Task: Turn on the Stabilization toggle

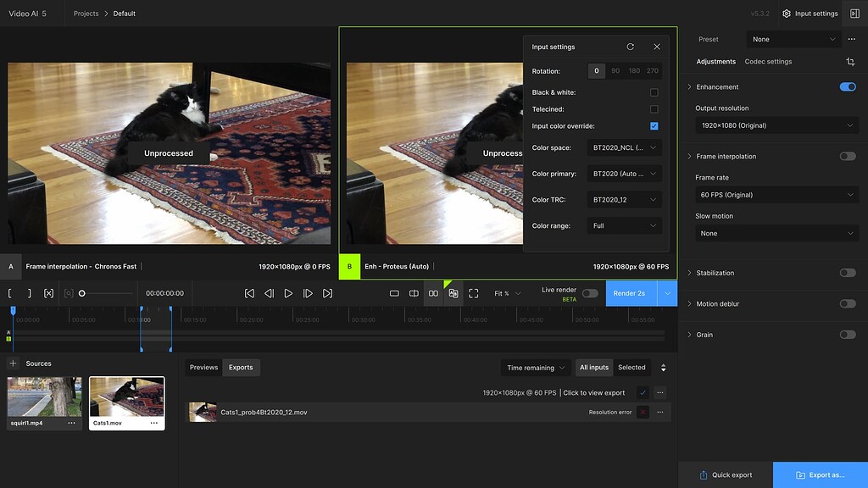Action: point(847,273)
